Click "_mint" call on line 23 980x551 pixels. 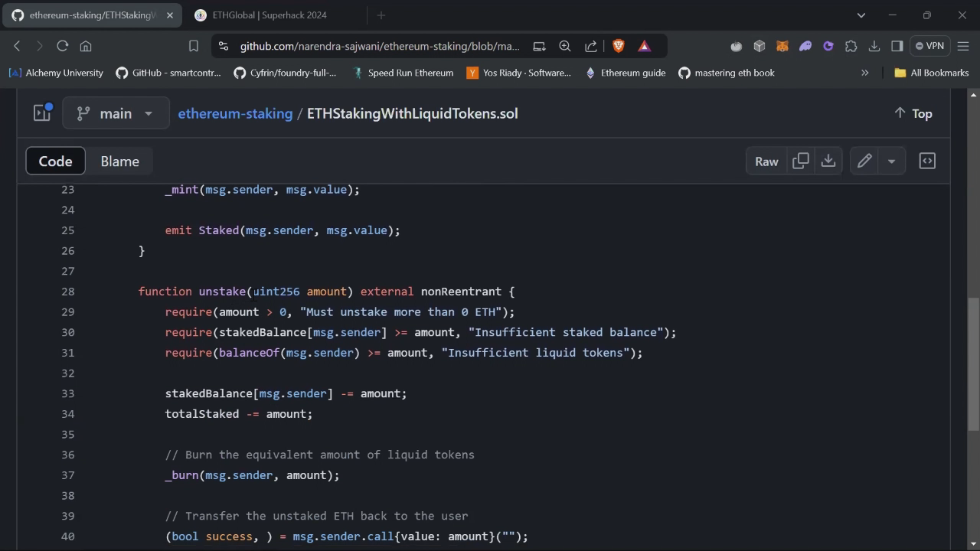point(182,190)
